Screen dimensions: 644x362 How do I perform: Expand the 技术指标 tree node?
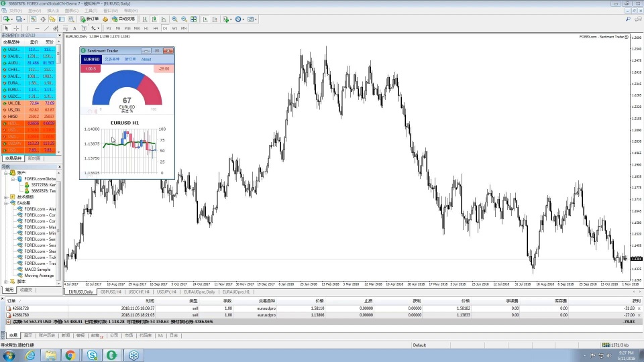click(x=5, y=197)
